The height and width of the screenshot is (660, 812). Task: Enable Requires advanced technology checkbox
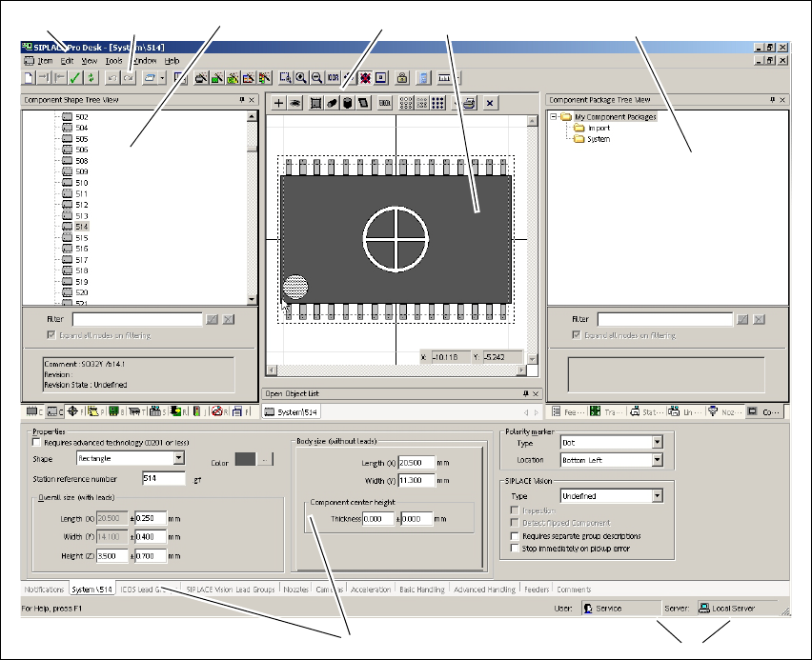pyautogui.click(x=37, y=443)
